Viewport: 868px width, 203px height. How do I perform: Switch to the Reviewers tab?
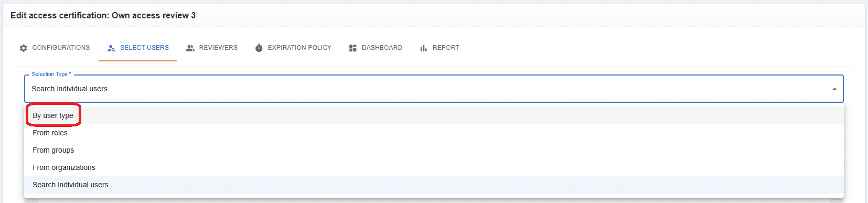[x=212, y=48]
